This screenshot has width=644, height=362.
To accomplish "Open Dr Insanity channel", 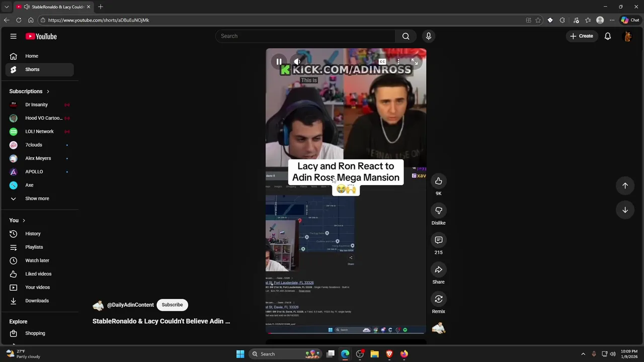I will point(39,105).
